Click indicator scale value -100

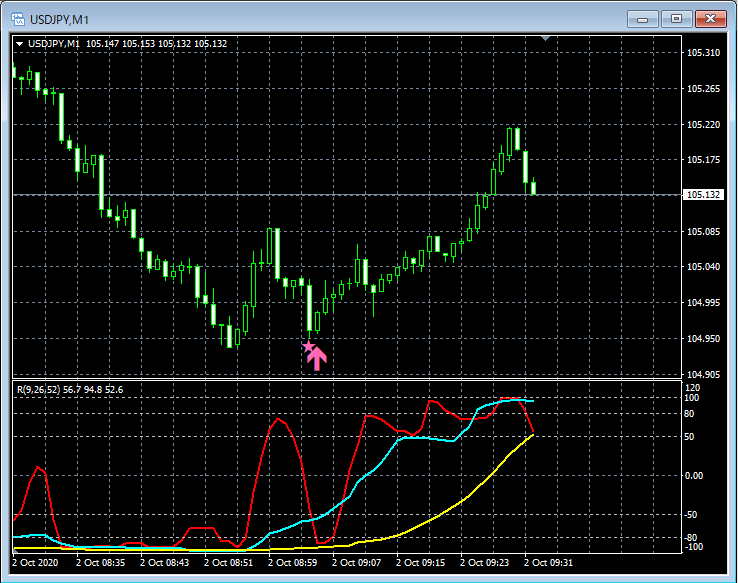(693, 547)
